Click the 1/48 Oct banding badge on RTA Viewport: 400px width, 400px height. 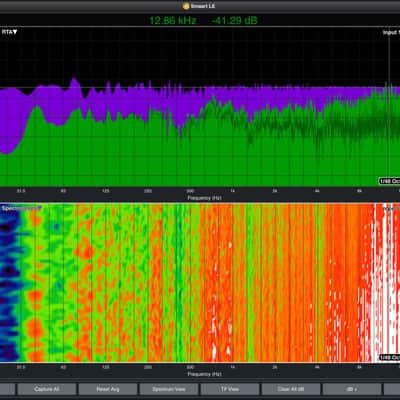coord(389,181)
